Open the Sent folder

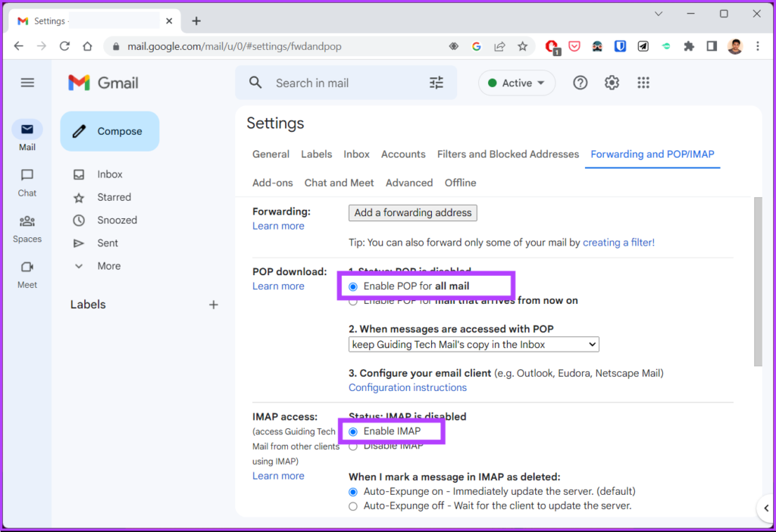(108, 243)
